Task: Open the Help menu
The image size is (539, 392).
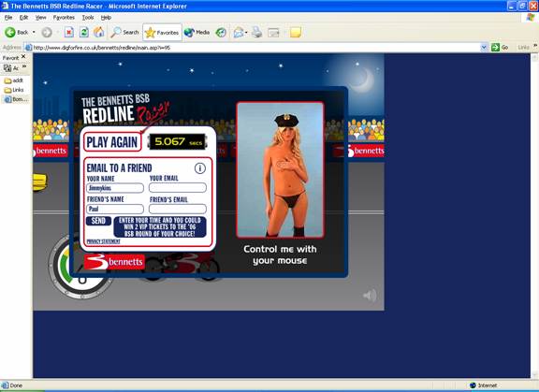Action: click(x=106, y=17)
